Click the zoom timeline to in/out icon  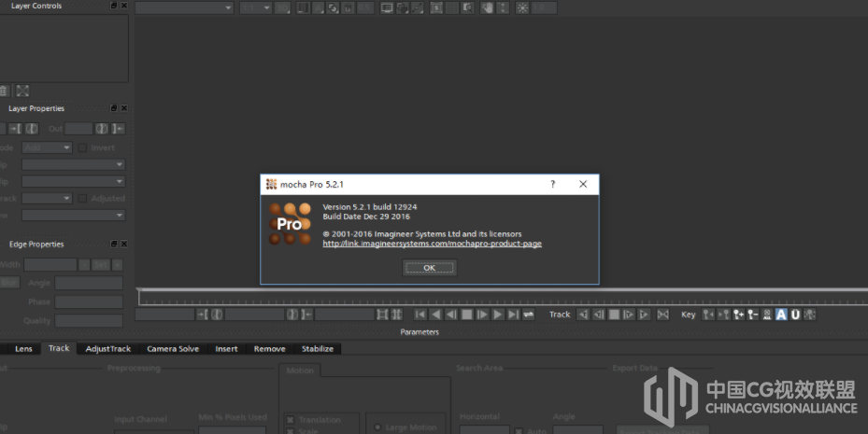pyautogui.click(x=382, y=315)
